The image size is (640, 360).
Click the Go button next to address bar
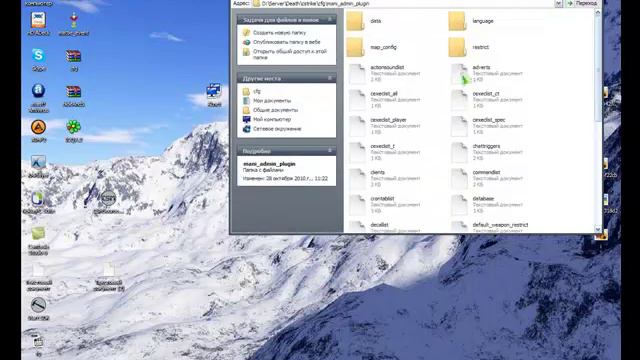(582, 3)
